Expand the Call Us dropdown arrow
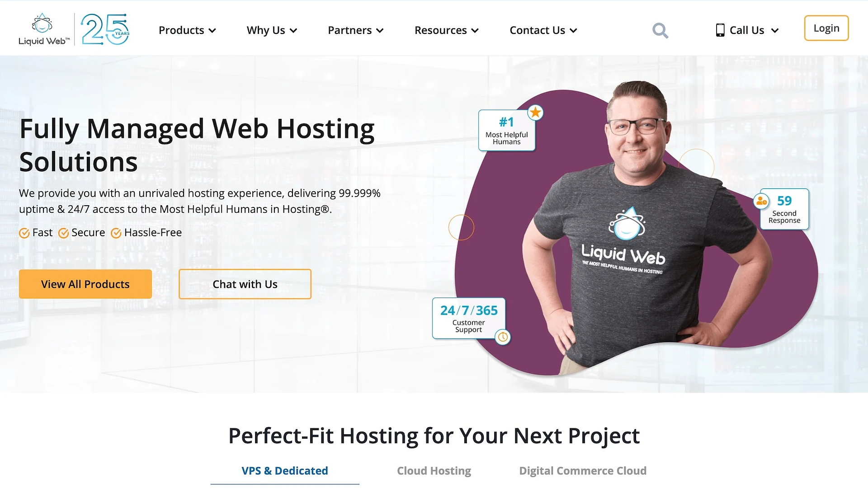 click(775, 30)
